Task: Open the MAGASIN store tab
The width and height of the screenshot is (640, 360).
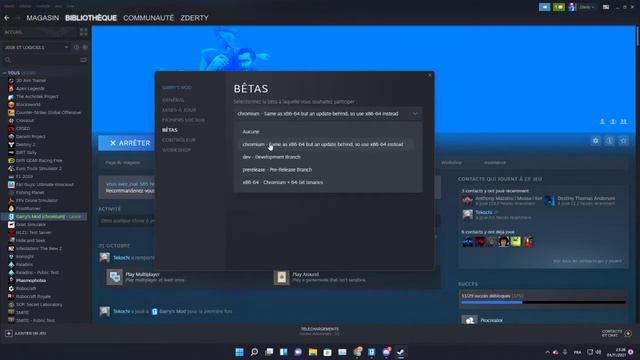Action: (x=42, y=18)
